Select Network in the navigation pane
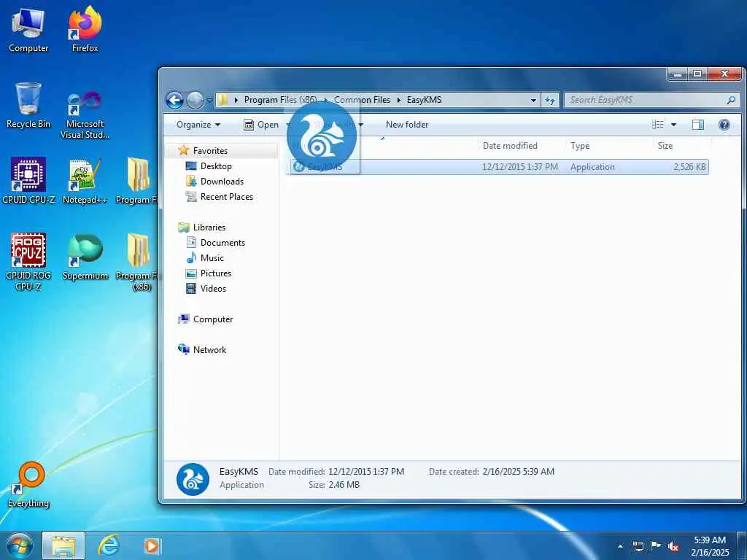 (209, 349)
